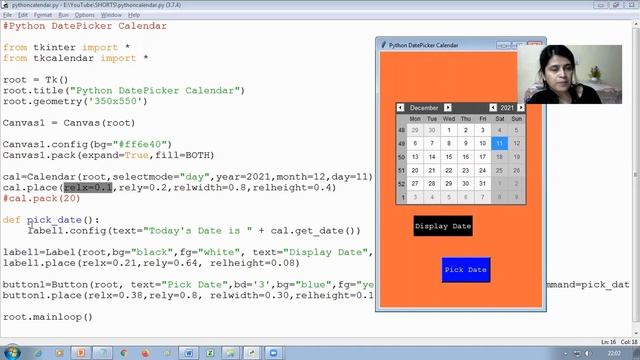
Task: Select December 21 on the calendar
Action: (x=432, y=170)
